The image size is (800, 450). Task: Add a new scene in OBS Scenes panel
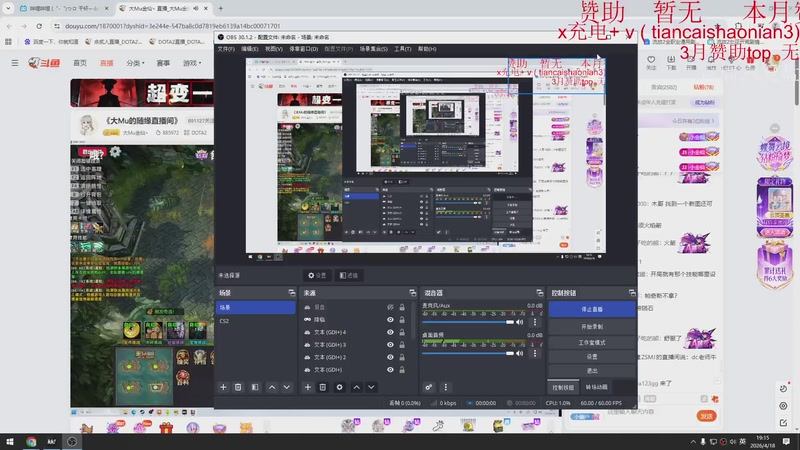click(x=223, y=387)
